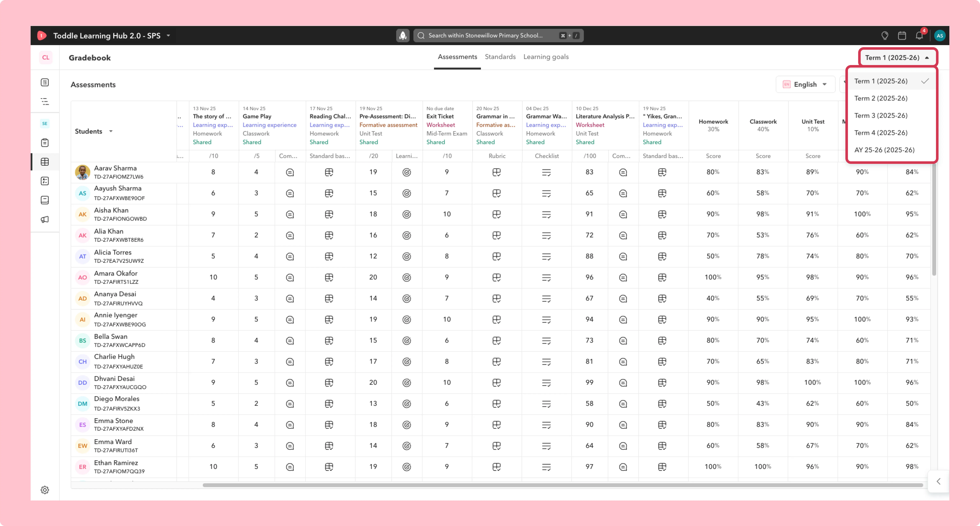Open the progress report sidebar icon
The width and height of the screenshot is (980, 526).
tap(45, 181)
